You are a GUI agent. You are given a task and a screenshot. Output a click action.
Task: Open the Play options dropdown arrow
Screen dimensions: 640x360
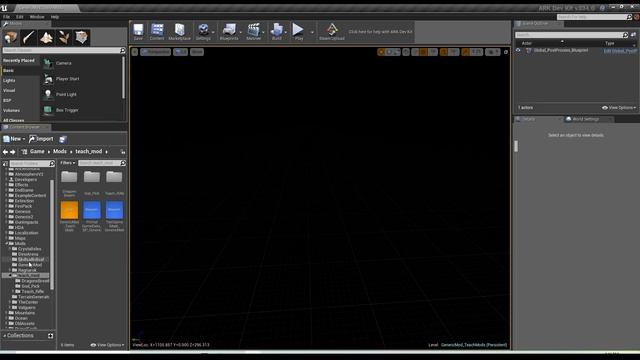(312, 32)
